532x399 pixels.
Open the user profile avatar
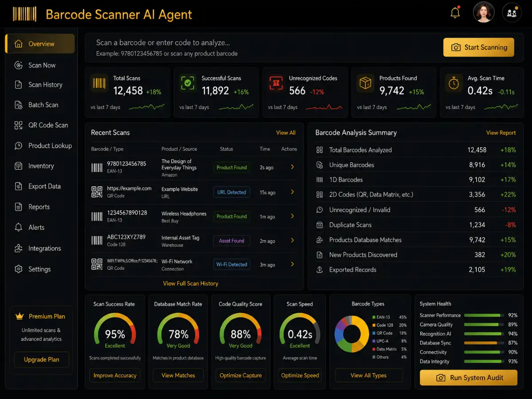[483, 12]
